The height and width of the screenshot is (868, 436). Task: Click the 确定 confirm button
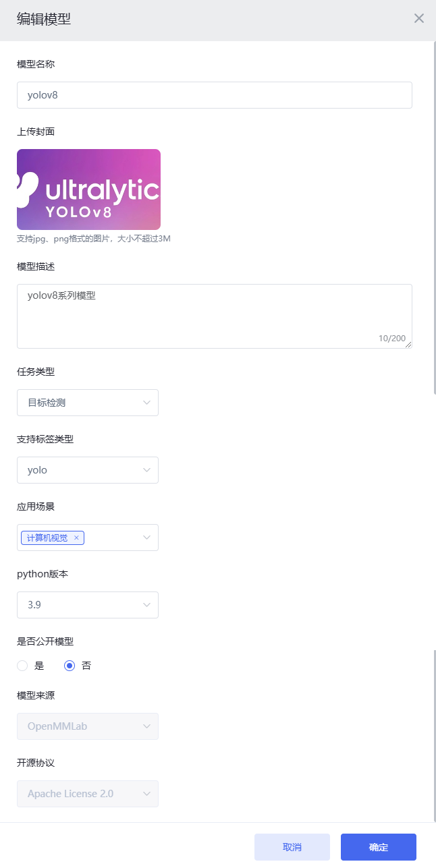pyautogui.click(x=379, y=847)
